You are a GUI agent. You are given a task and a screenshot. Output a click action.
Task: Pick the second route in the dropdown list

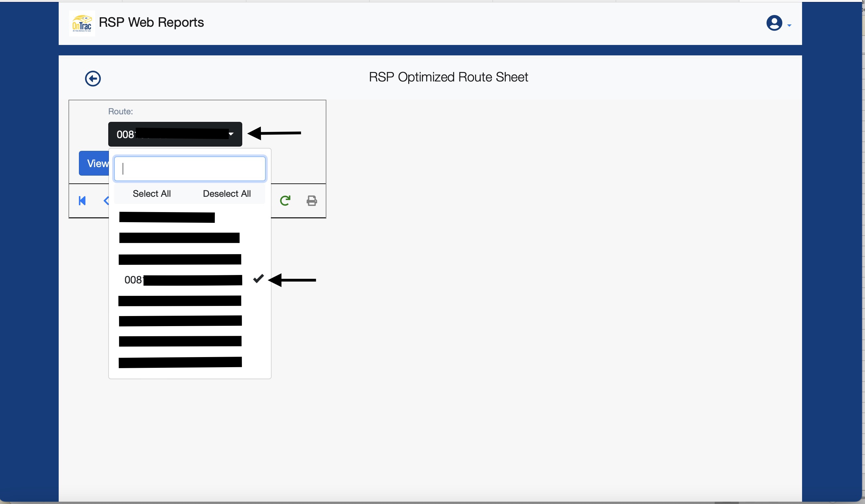pyautogui.click(x=179, y=238)
